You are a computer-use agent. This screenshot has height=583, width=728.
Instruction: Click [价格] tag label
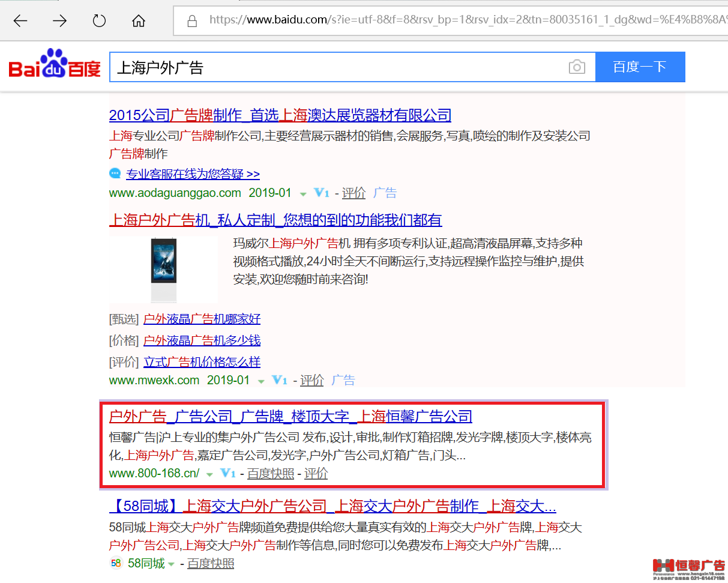(124, 340)
